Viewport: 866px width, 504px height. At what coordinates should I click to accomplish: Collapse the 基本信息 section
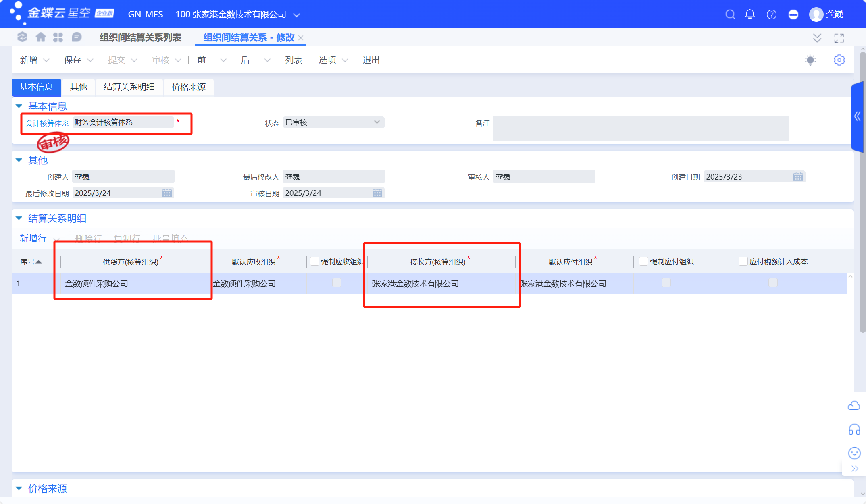tap(19, 106)
